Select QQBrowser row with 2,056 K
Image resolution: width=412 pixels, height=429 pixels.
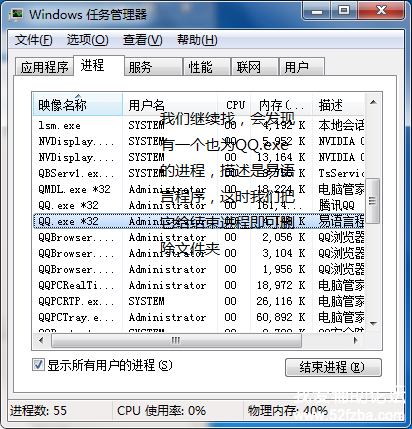[x=199, y=237]
